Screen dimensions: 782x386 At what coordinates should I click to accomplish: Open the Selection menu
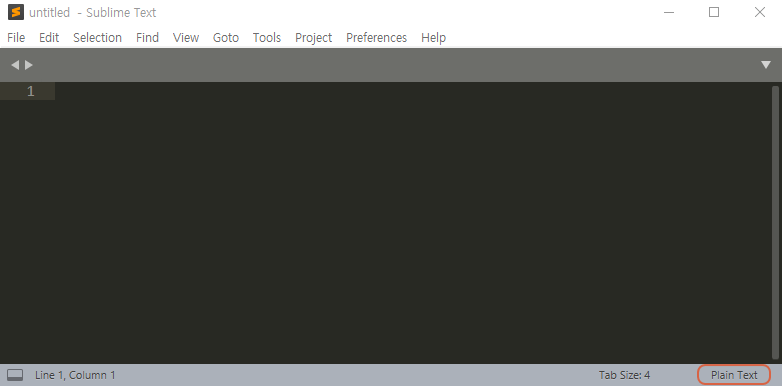97,37
